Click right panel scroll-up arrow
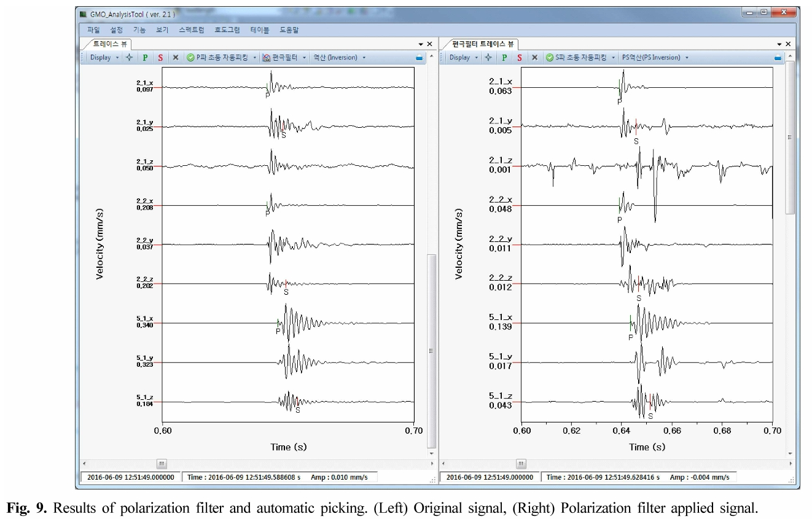The image size is (812, 519). tap(790, 57)
